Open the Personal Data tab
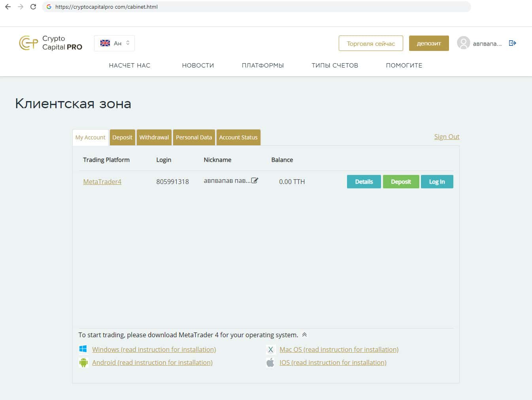532x400 pixels. tap(194, 137)
